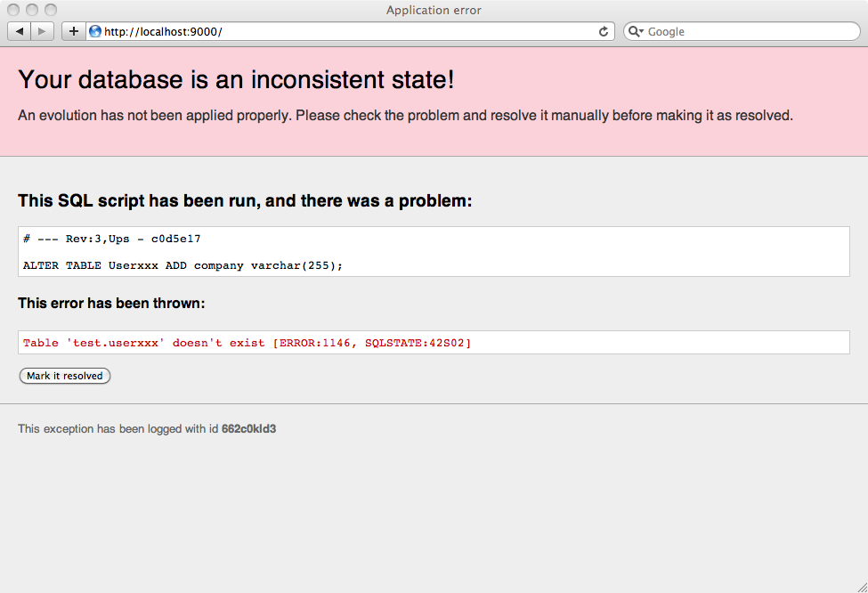The image size is (868, 593).
Task: Click the ALTER TABLE Userxxx SQL line
Action: (183, 265)
